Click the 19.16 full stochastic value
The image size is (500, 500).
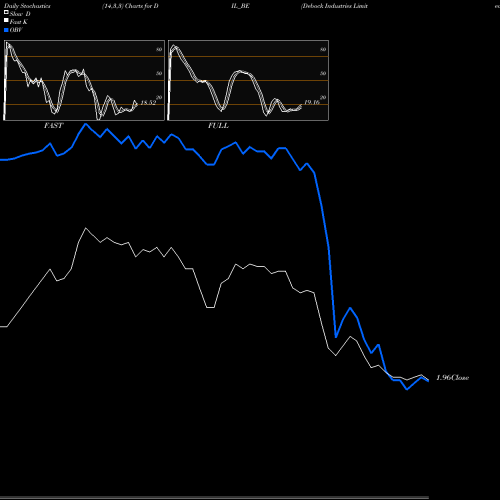tap(312, 102)
